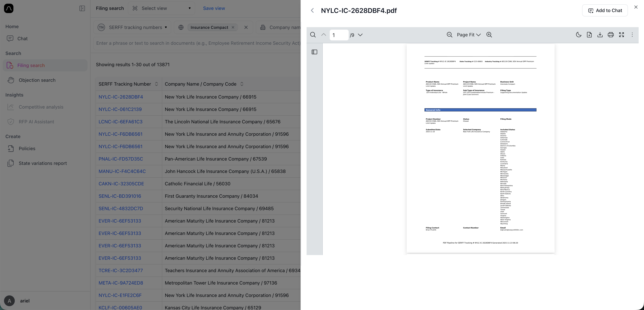Image resolution: width=644 pixels, height=310 pixels.
Task: Toggle dark mode in the PDF viewer
Action: coord(578,35)
